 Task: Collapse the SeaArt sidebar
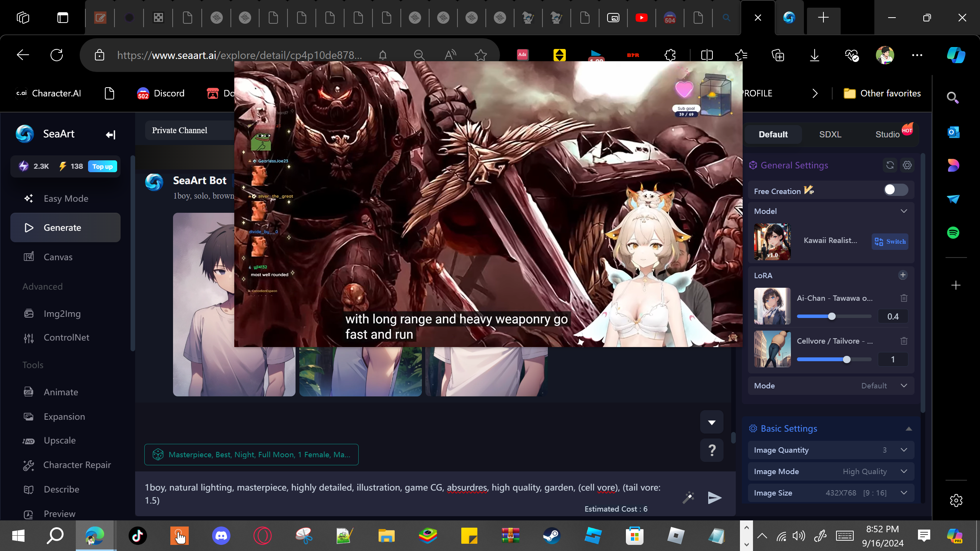[x=110, y=135]
